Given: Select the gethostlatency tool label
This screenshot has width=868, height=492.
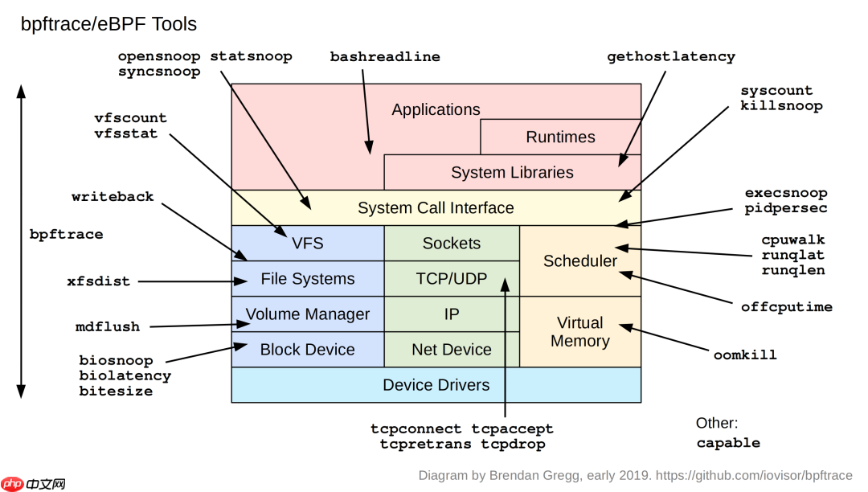Looking at the screenshot, I should (671, 56).
